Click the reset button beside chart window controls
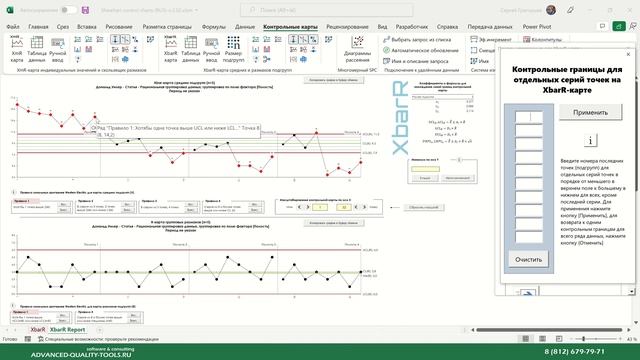Viewport: 640px width, 360px height. click(x=424, y=207)
